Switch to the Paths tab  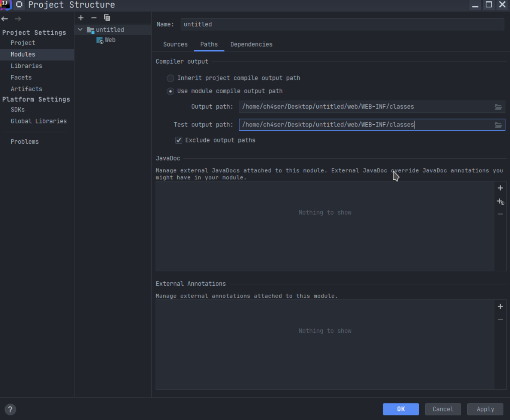pos(209,44)
